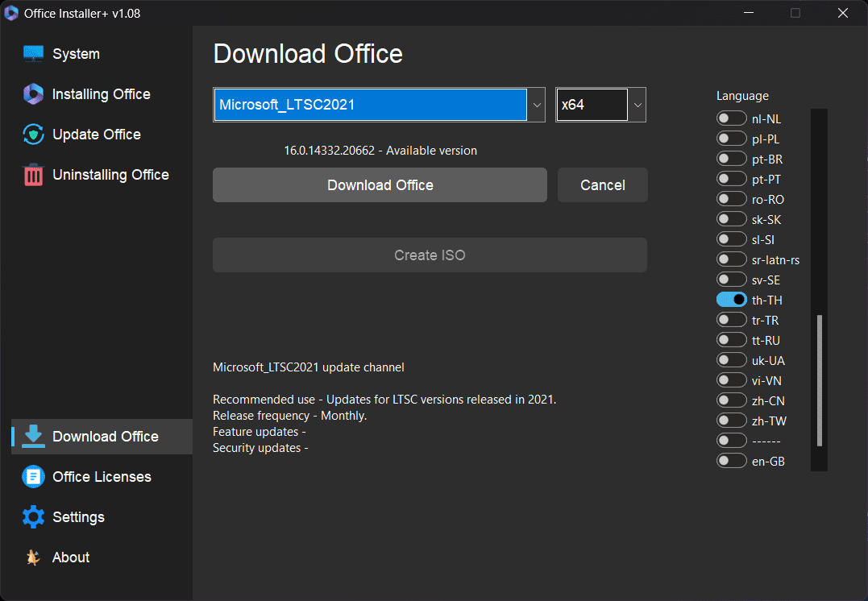Enable sr-latn-rs language toggle

coord(731,259)
